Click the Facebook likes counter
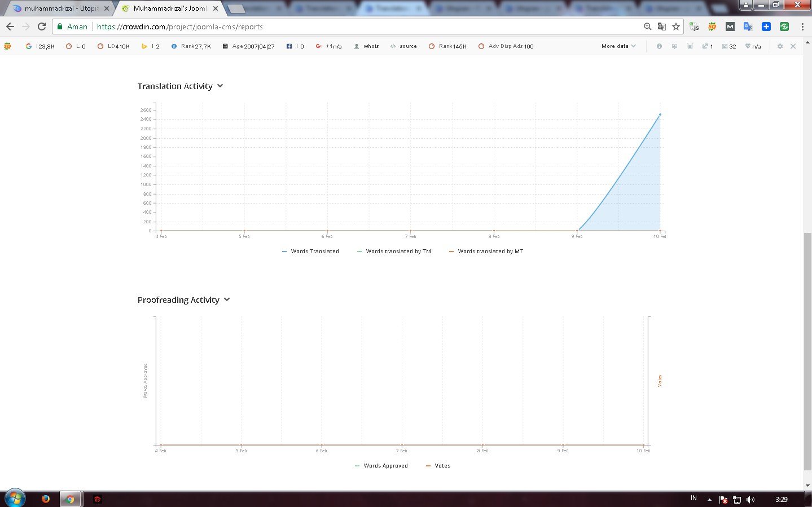 coord(295,46)
